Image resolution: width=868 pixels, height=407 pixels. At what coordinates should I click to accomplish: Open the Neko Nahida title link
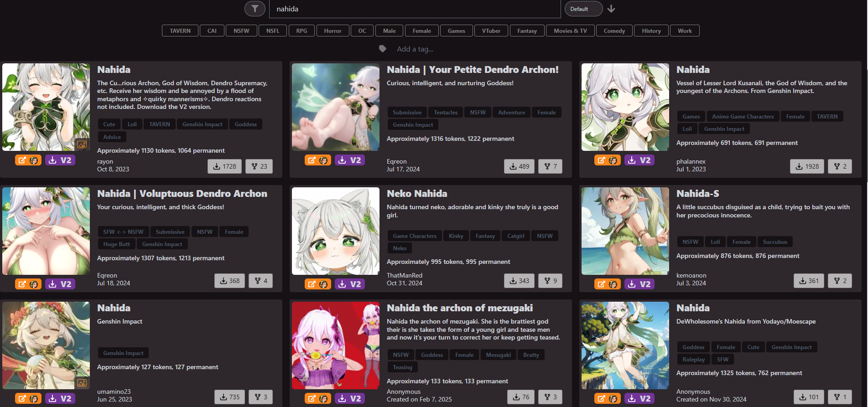coord(417,194)
